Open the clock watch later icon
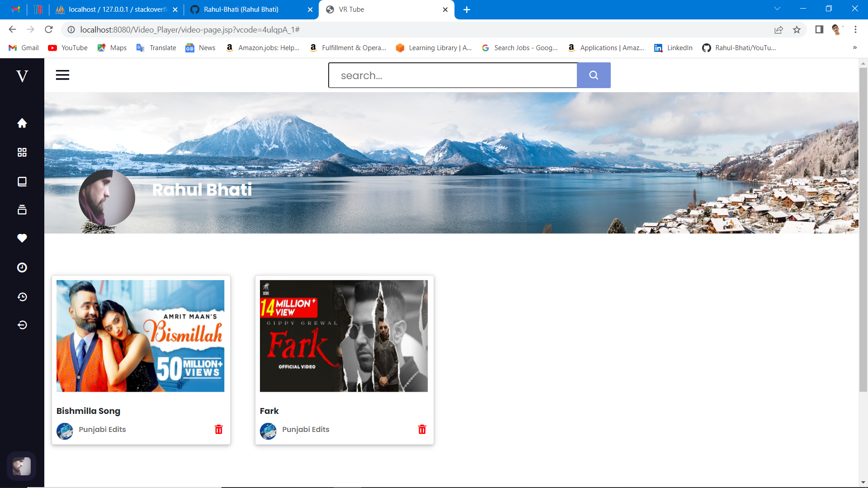The height and width of the screenshot is (488, 868). [x=22, y=267]
